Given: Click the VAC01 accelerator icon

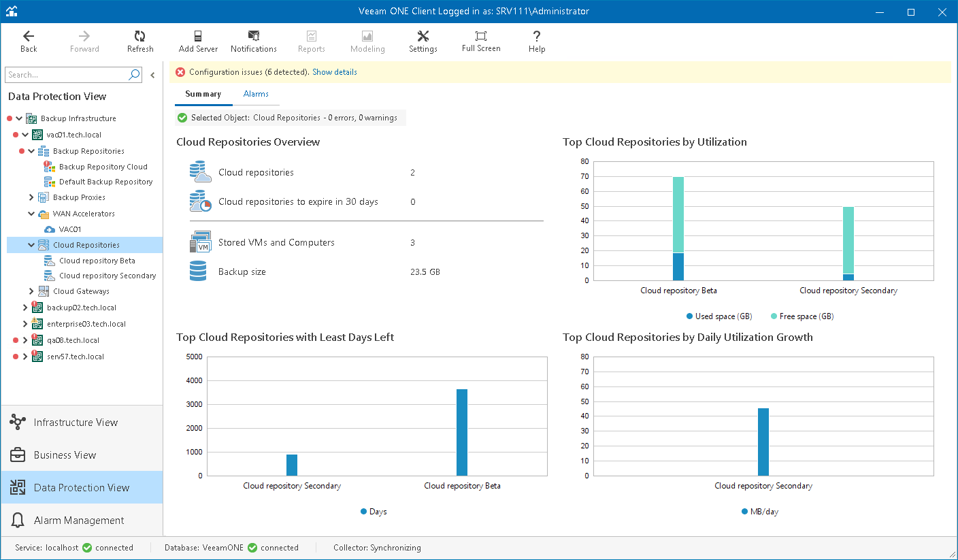Looking at the screenshot, I should (49, 229).
